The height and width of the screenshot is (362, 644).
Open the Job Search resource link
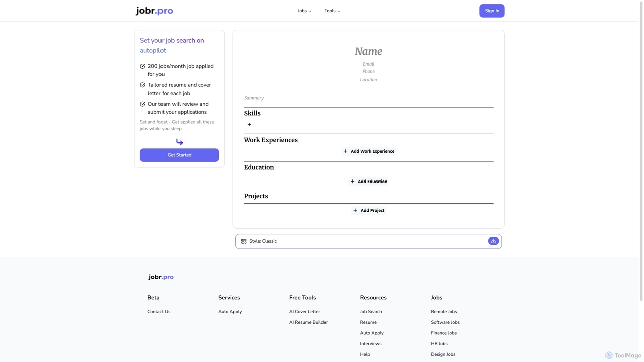[371, 312]
